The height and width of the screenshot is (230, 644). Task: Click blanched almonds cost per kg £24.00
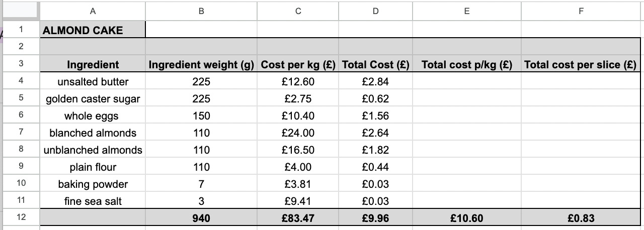tap(298, 133)
